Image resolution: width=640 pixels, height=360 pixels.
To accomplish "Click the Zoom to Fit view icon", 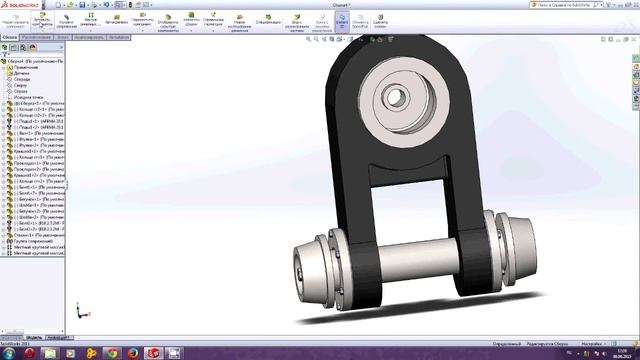I will coord(309,39).
